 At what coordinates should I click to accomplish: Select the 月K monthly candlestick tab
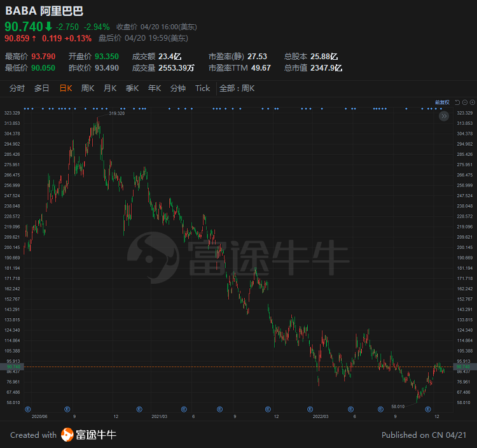click(110, 88)
